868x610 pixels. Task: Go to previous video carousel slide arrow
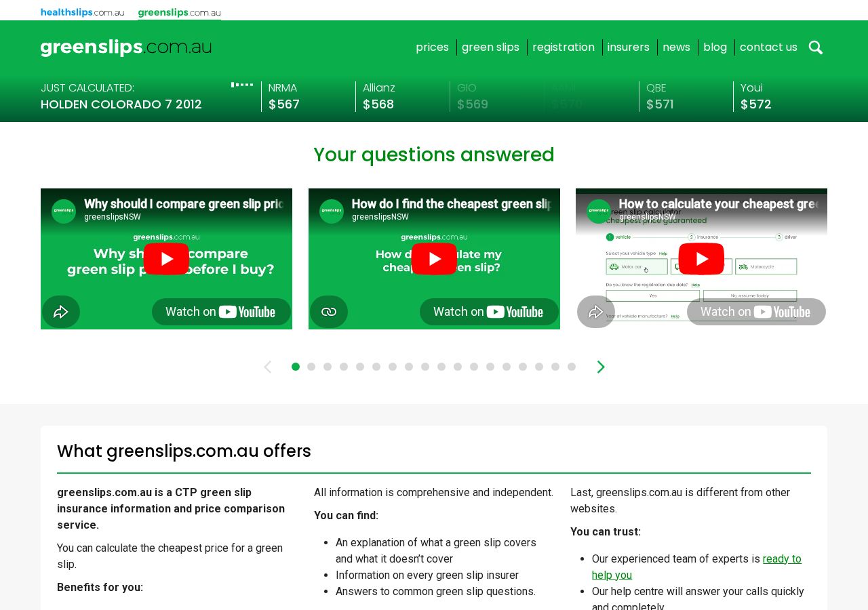click(267, 367)
